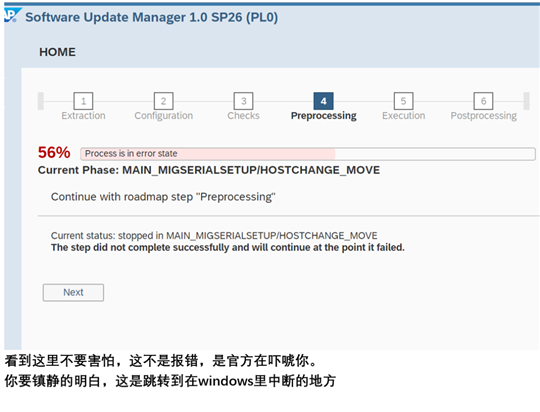Image resolution: width=540 pixels, height=412 pixels.
Task: Click roadmap left end handle
Action: pos(41,101)
